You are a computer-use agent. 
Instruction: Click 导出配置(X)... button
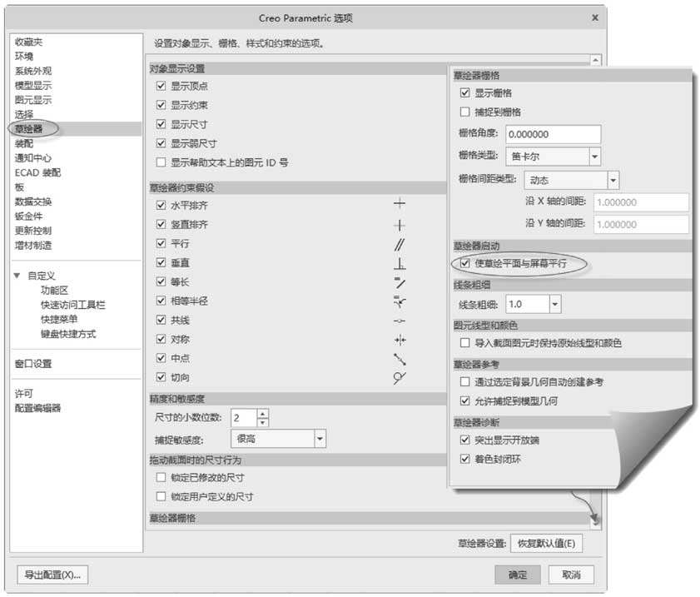[52, 575]
